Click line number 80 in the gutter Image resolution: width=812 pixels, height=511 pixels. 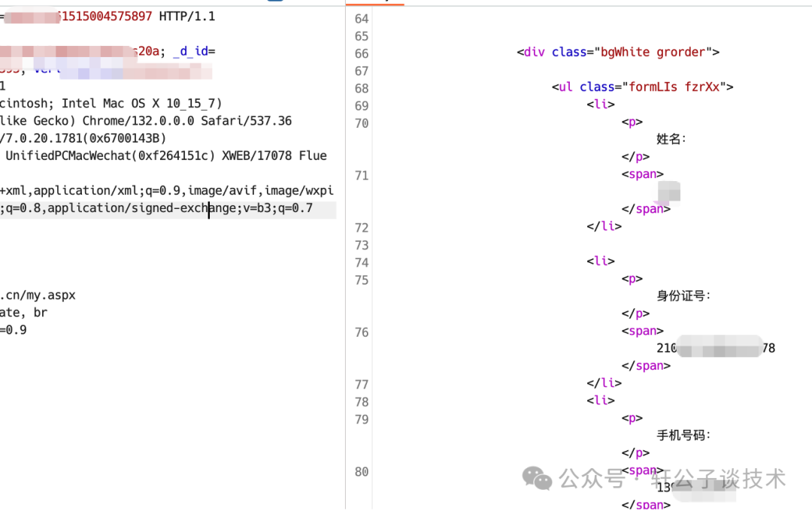[362, 472]
